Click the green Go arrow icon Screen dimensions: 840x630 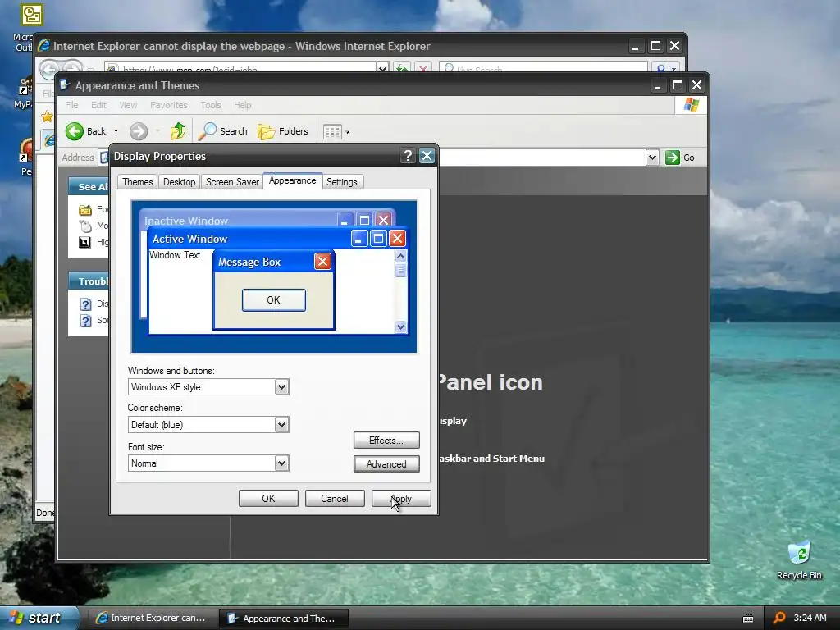[673, 157]
